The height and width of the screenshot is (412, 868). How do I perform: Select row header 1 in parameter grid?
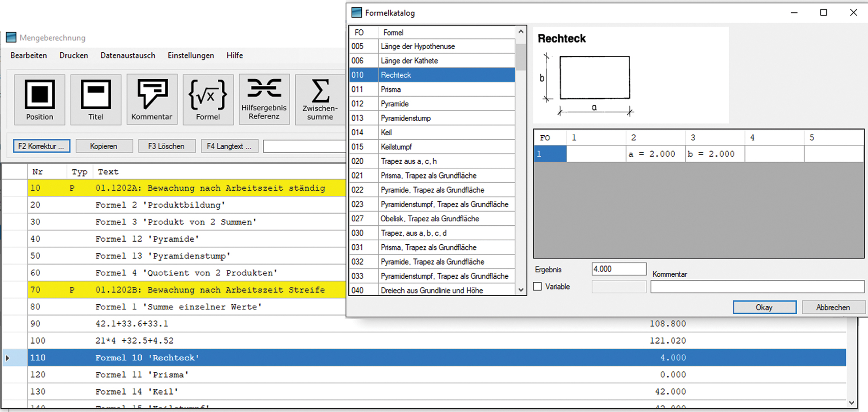coord(550,154)
